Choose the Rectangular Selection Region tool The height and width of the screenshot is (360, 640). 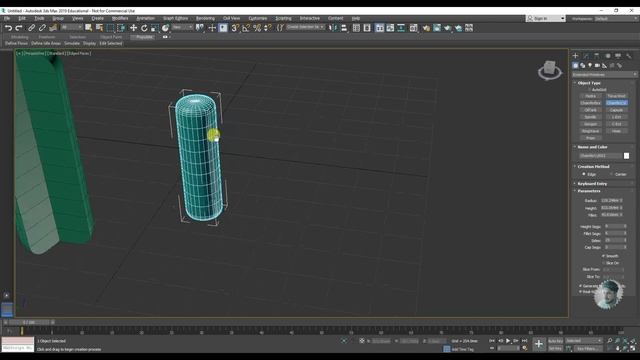pyautogui.click(x=110, y=28)
